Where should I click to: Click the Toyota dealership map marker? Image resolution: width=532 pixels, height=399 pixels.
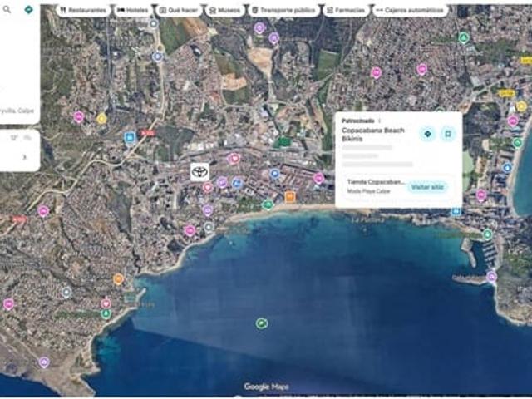click(199, 172)
